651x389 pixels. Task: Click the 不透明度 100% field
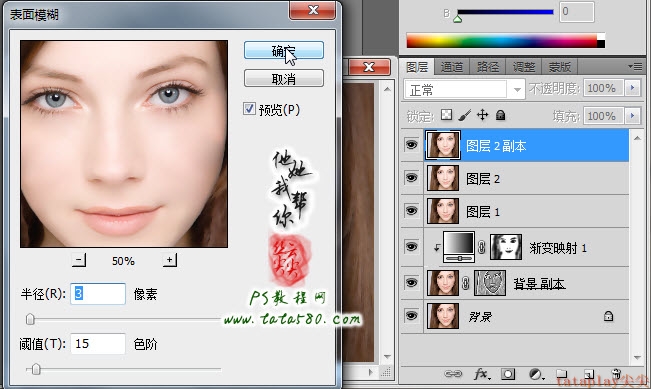pos(604,88)
